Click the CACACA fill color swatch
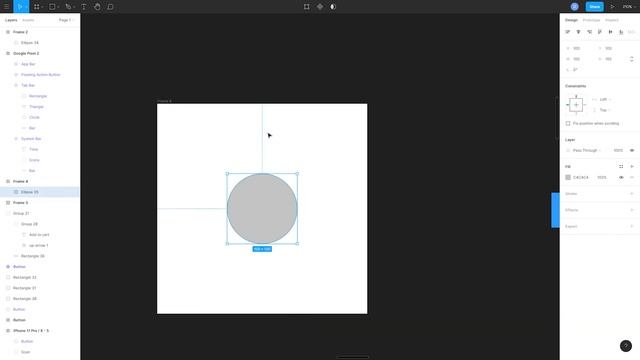The width and height of the screenshot is (640, 360). point(568,178)
